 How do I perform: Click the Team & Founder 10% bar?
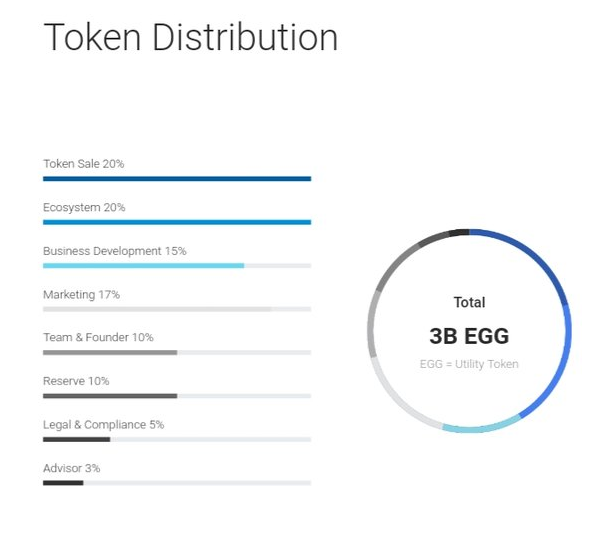click(x=177, y=353)
